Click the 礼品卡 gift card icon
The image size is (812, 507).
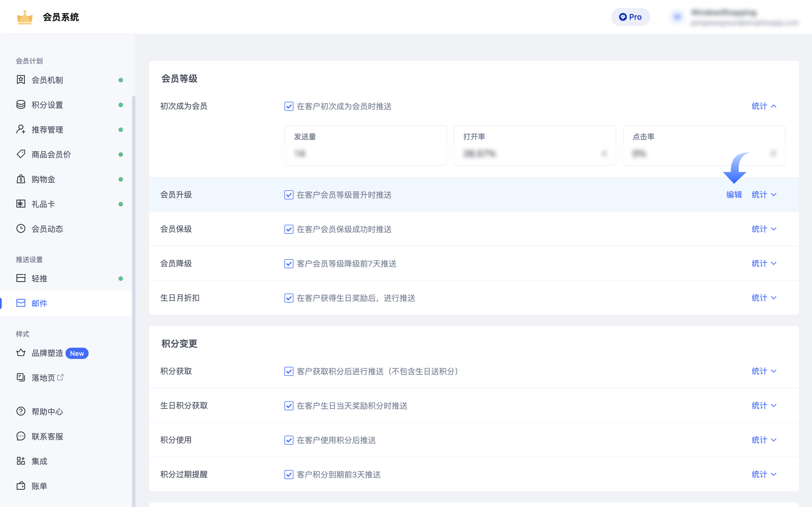coord(21,204)
